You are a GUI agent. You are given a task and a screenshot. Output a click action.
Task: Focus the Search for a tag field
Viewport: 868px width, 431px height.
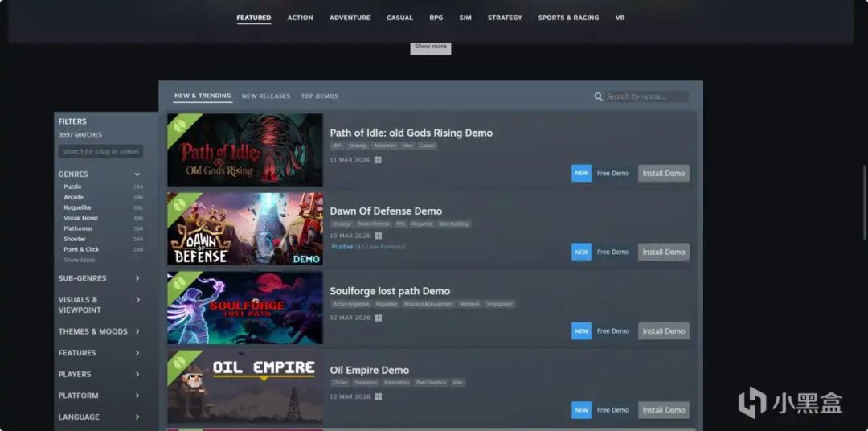coord(100,151)
